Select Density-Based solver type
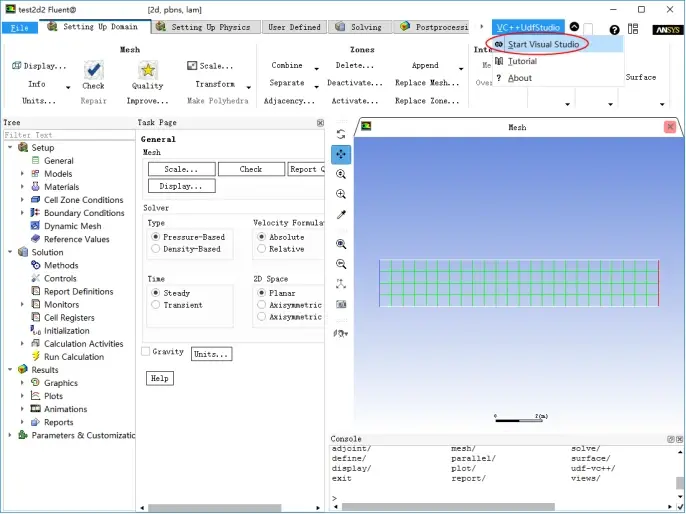The width and height of the screenshot is (686, 514). pos(155,248)
